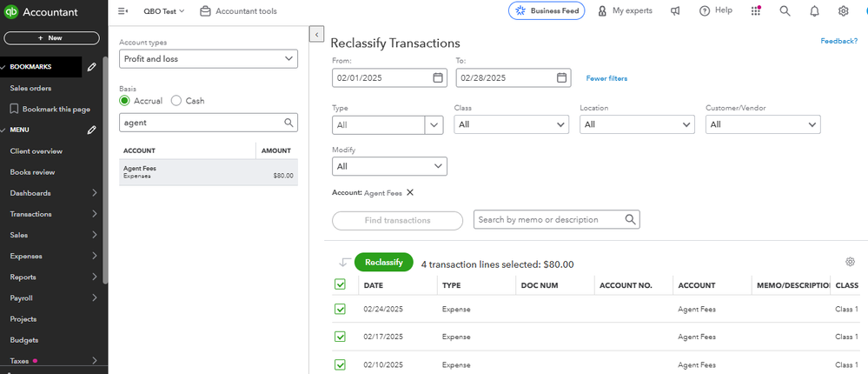The width and height of the screenshot is (868, 374).
Task: Open Taxes in the menu
Action: pyautogui.click(x=19, y=361)
